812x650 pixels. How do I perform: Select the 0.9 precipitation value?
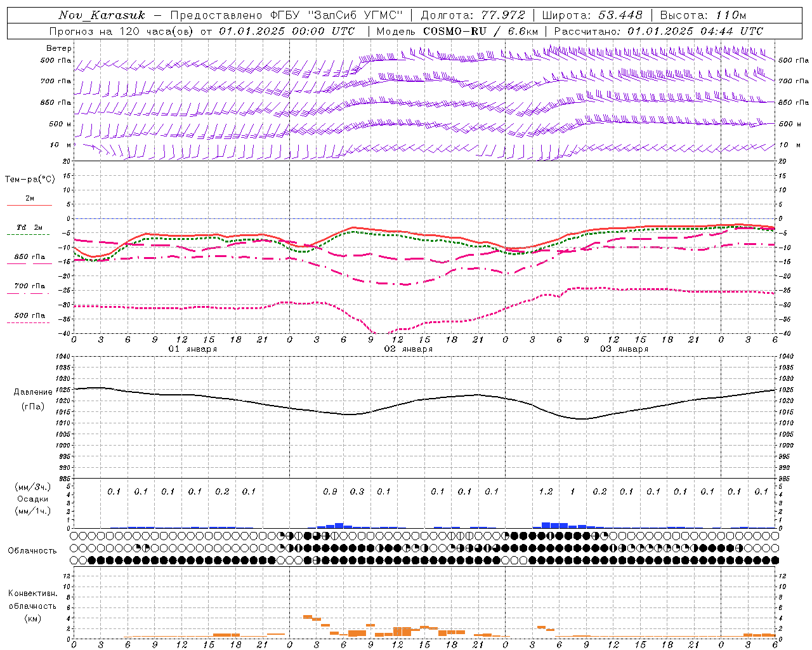pyautogui.click(x=330, y=491)
